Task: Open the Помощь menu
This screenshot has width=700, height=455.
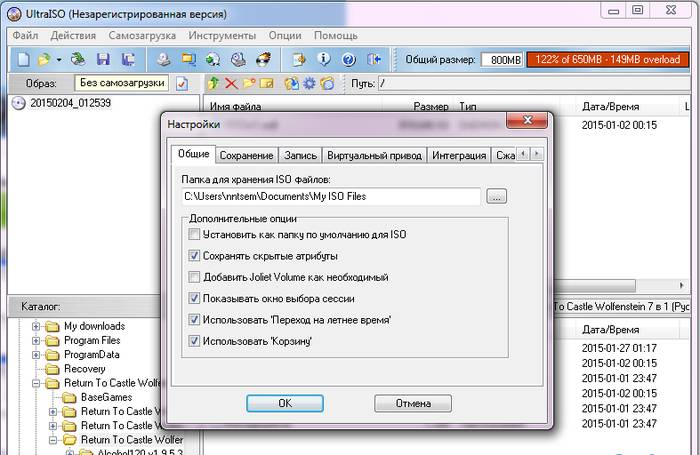Action: (x=335, y=36)
